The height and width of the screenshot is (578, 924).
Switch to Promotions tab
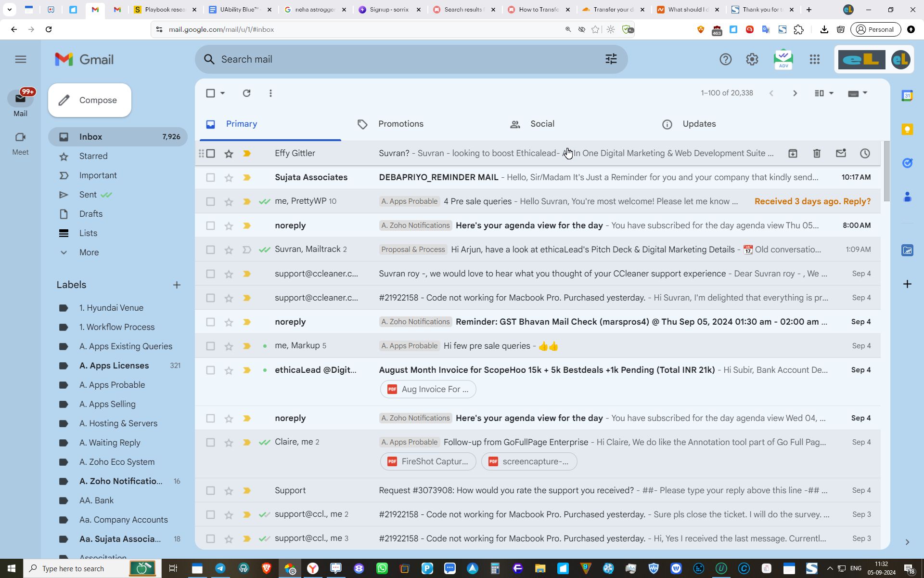pyautogui.click(x=400, y=124)
